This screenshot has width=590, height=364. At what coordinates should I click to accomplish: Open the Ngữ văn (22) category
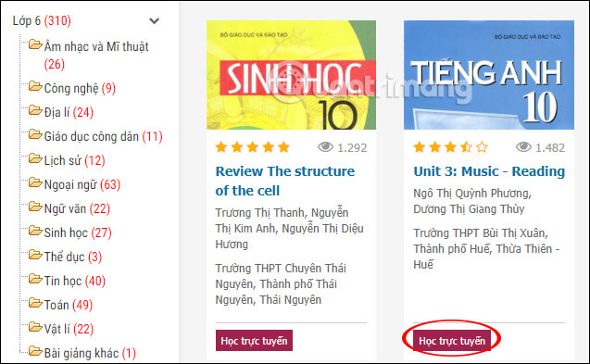click(x=77, y=208)
